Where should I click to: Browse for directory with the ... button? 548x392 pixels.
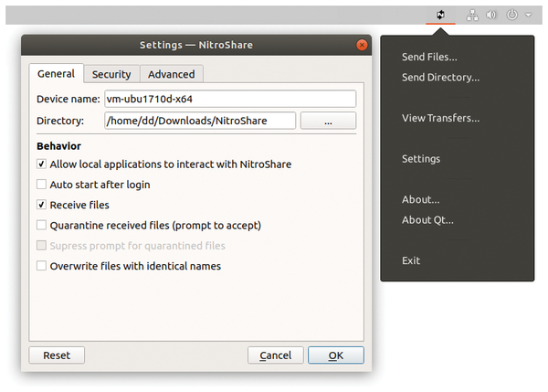coord(328,121)
